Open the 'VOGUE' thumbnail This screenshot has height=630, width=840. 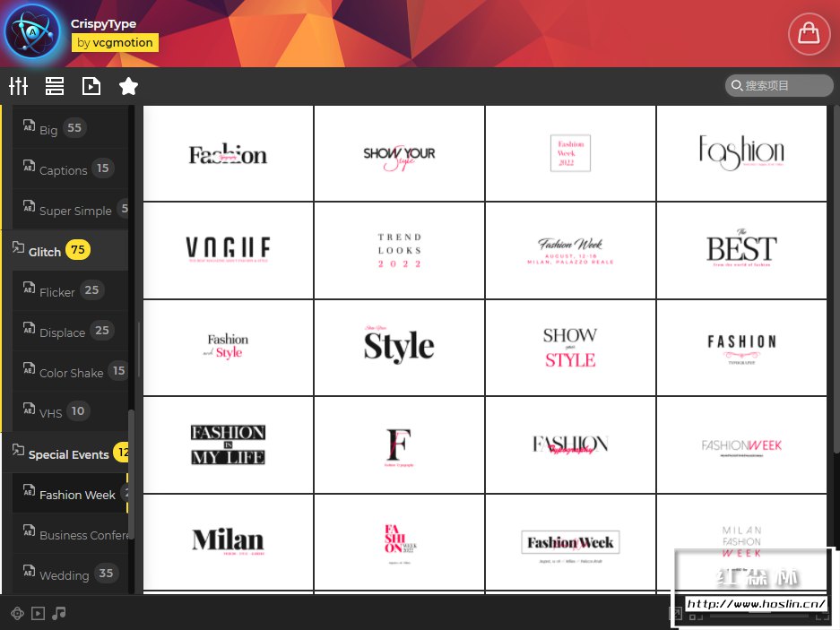(229, 250)
